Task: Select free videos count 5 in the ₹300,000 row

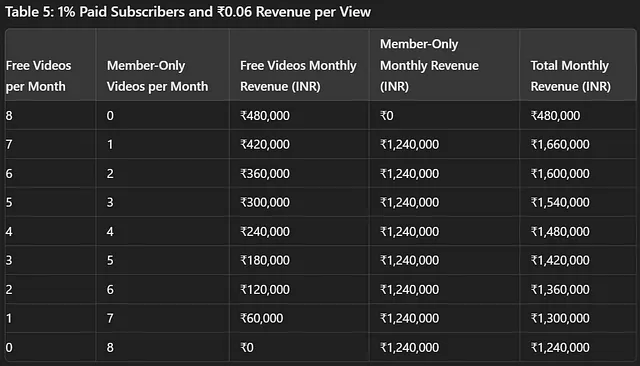Action: click(x=9, y=202)
